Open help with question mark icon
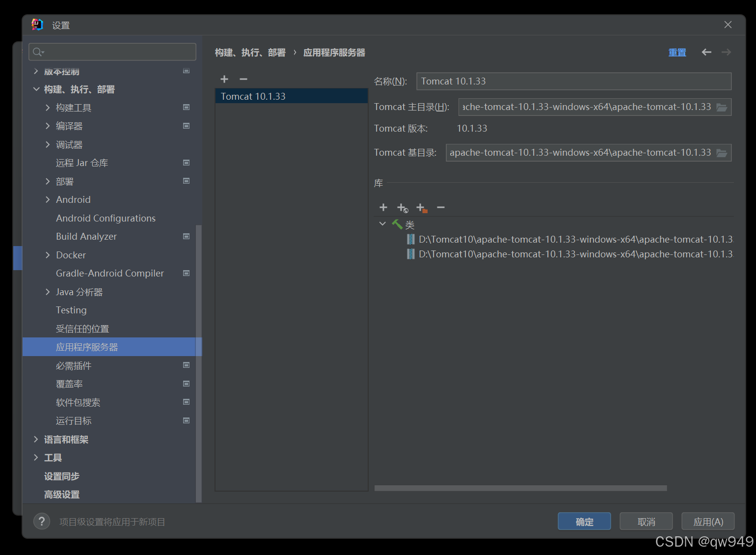The width and height of the screenshot is (756, 555). pos(42,521)
